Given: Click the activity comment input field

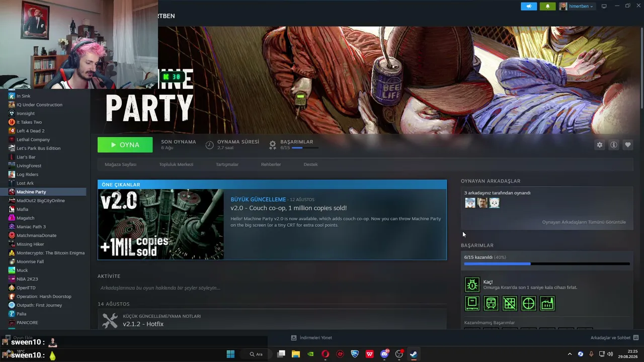Looking at the screenshot, I should point(272,288).
